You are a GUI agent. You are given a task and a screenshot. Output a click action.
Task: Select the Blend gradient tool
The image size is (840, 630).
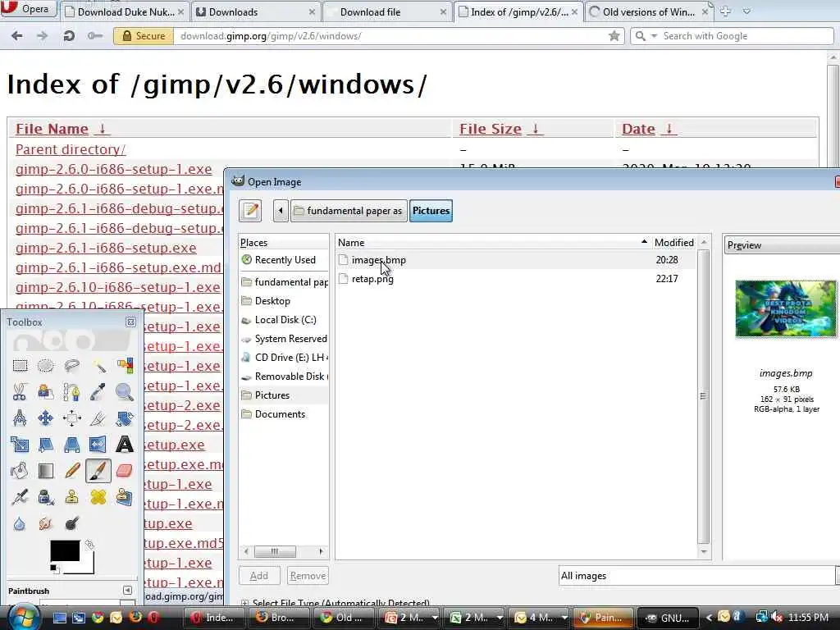pyautogui.click(x=46, y=471)
